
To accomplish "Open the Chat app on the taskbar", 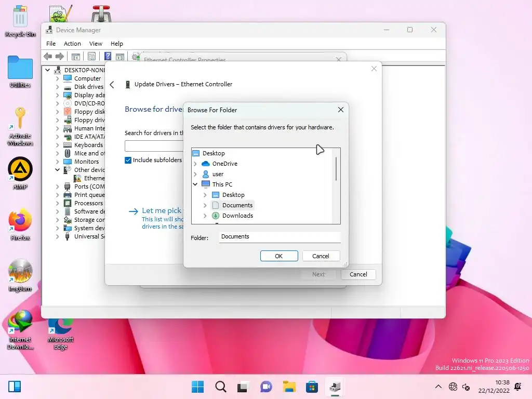I will coord(267,387).
